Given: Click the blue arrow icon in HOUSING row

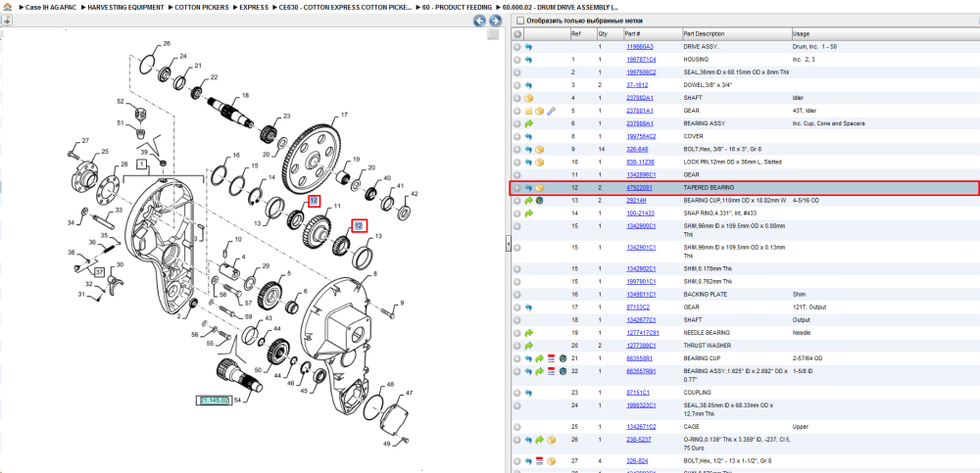Looking at the screenshot, I should (x=528, y=60).
